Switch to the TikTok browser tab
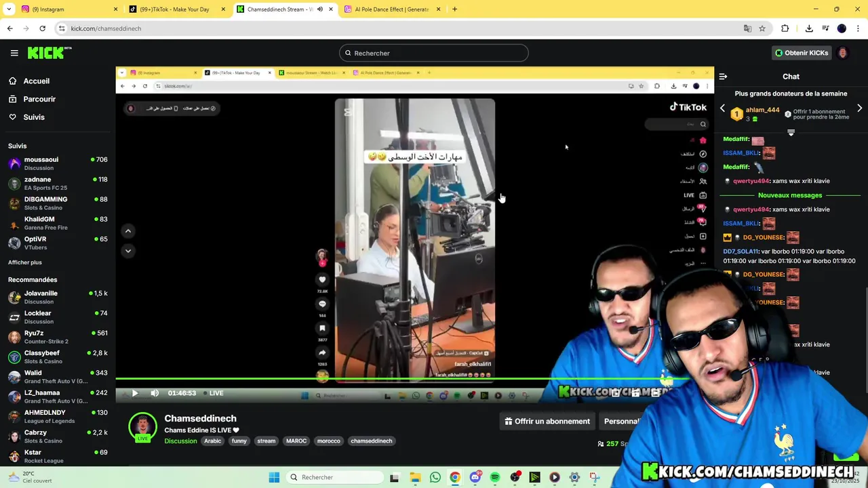 click(176, 9)
